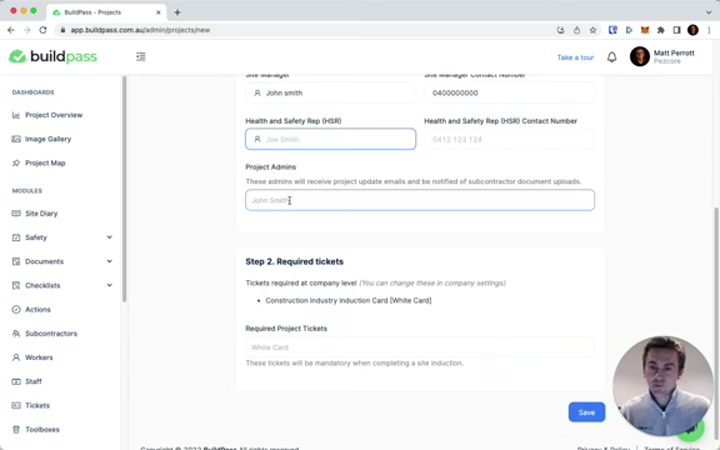720x450 pixels.
Task: Click the Tickets sidebar icon
Action: click(x=16, y=405)
